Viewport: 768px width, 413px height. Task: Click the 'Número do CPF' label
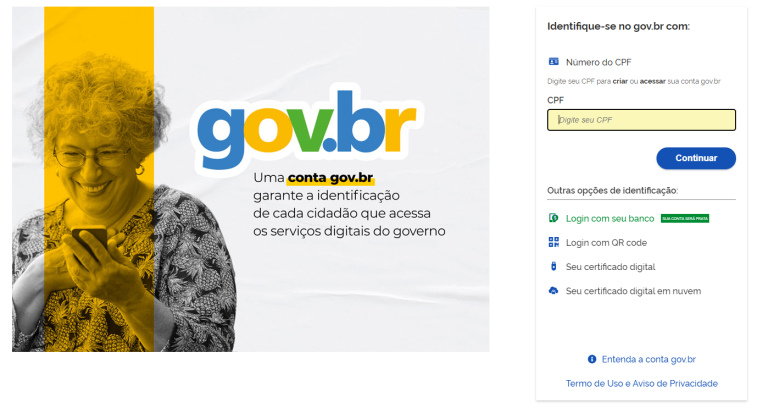599,62
